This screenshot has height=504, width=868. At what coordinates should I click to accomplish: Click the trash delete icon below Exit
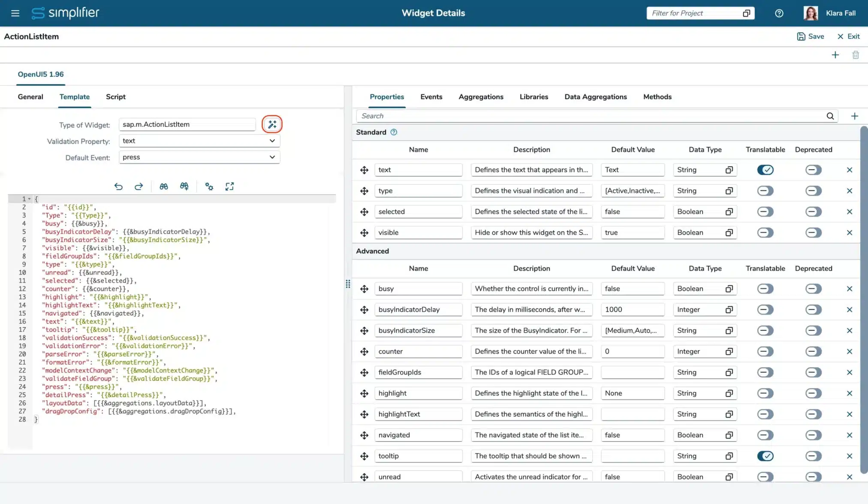855,55
